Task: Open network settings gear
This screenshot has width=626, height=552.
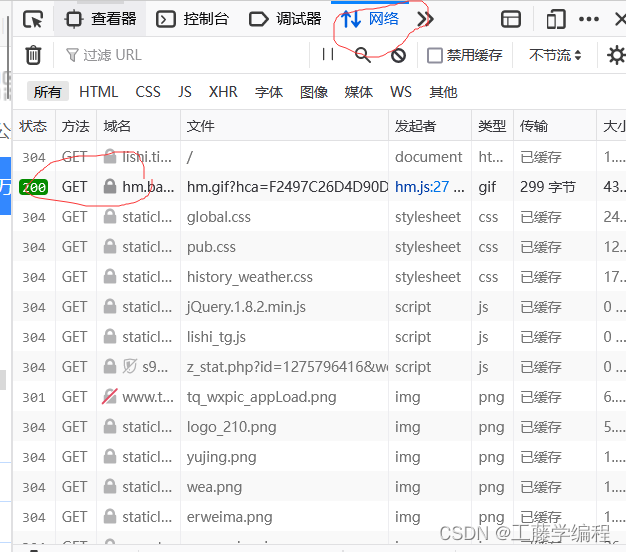Action: click(616, 55)
